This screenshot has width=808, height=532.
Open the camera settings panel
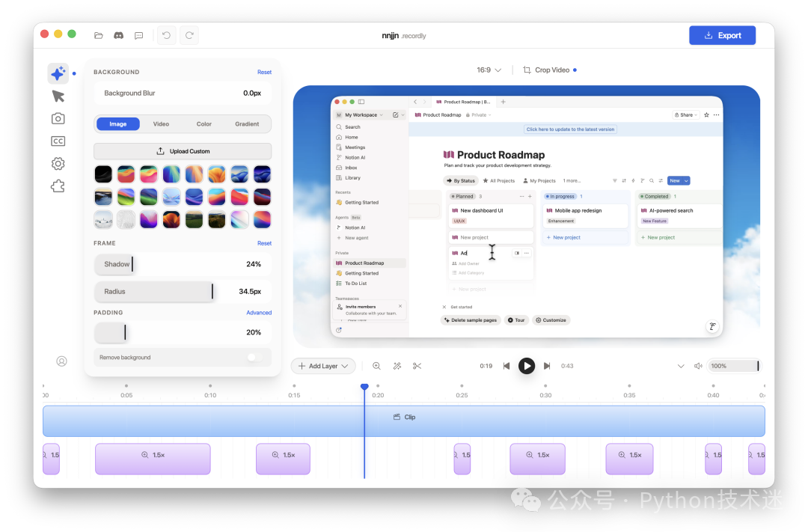pos(58,118)
